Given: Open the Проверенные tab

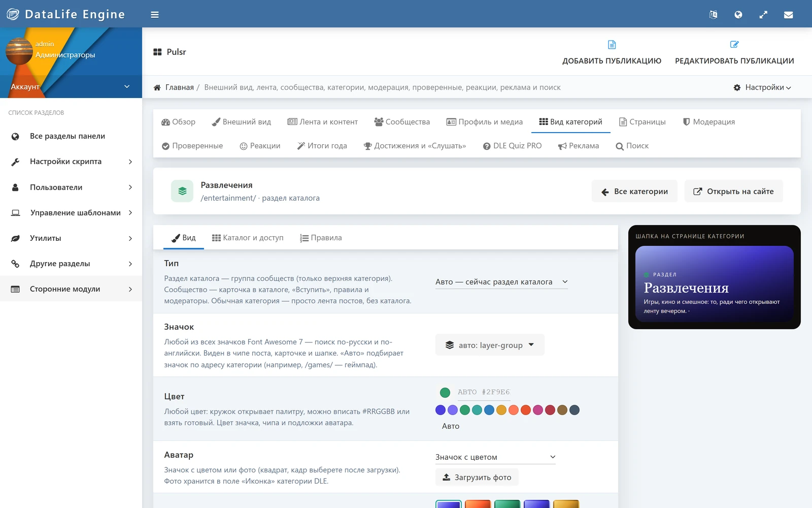Looking at the screenshot, I should tap(192, 146).
